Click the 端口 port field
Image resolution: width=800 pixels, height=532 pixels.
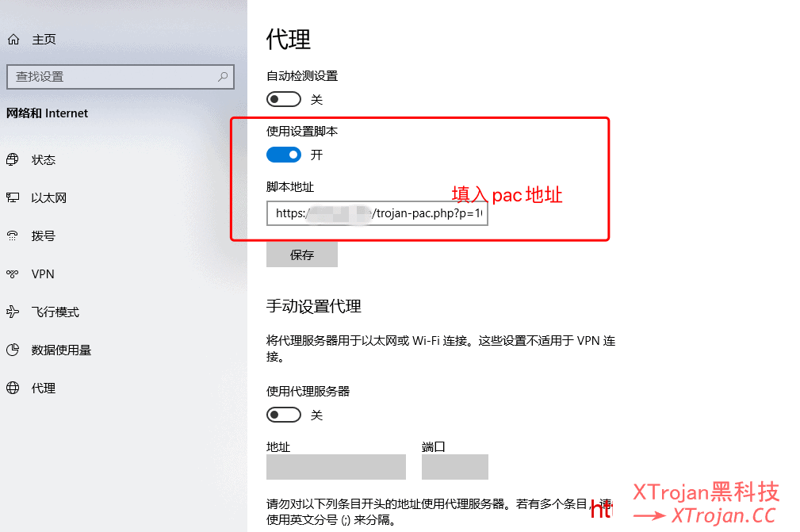point(455,467)
